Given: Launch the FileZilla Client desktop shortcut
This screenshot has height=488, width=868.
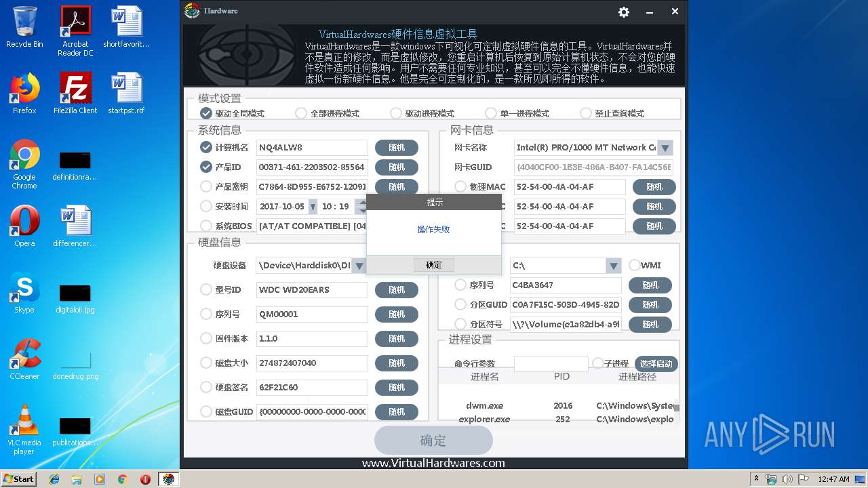Looking at the screenshot, I should pos(75,93).
